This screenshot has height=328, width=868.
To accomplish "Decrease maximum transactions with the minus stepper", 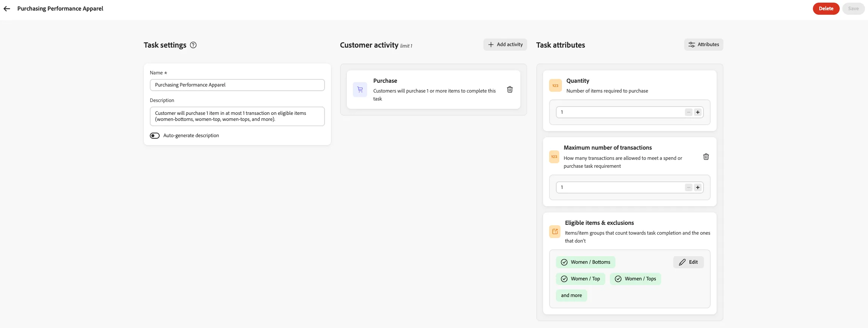I will [x=689, y=187].
